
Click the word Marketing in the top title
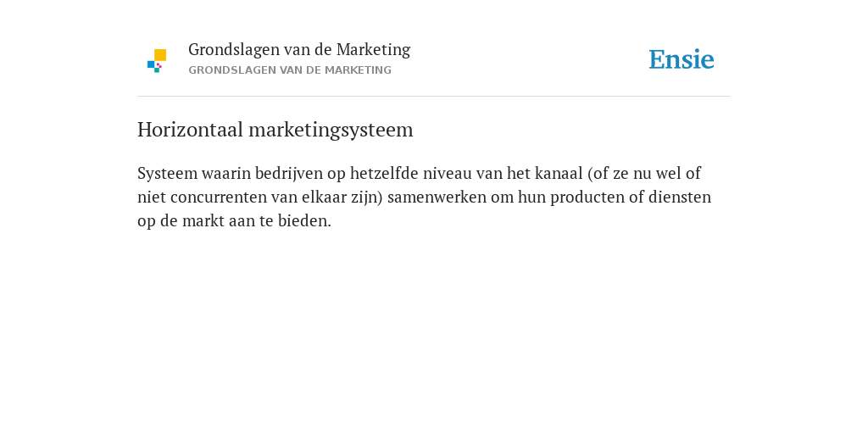[x=373, y=50]
